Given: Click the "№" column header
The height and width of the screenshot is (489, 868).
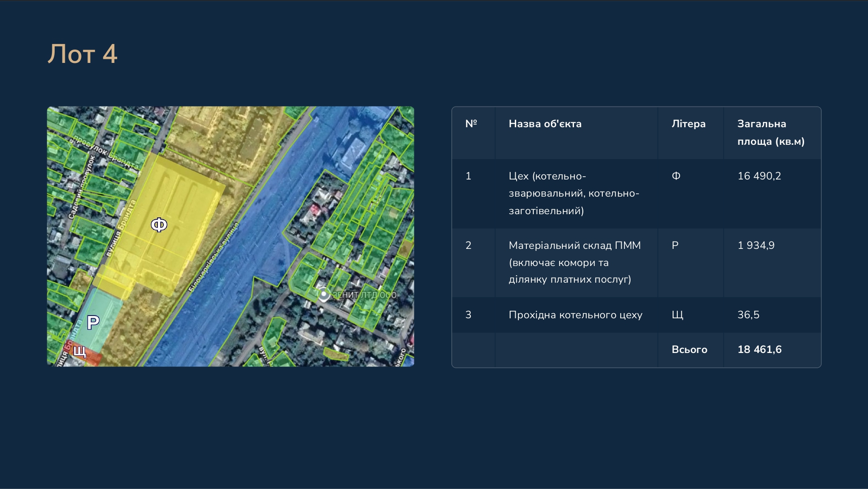Looking at the screenshot, I should click(x=471, y=124).
